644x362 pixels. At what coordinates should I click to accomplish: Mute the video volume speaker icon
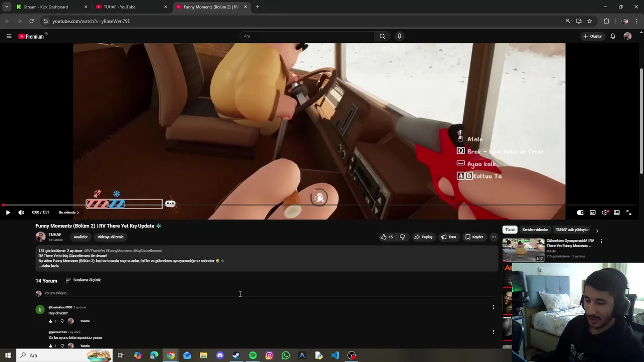(21, 213)
